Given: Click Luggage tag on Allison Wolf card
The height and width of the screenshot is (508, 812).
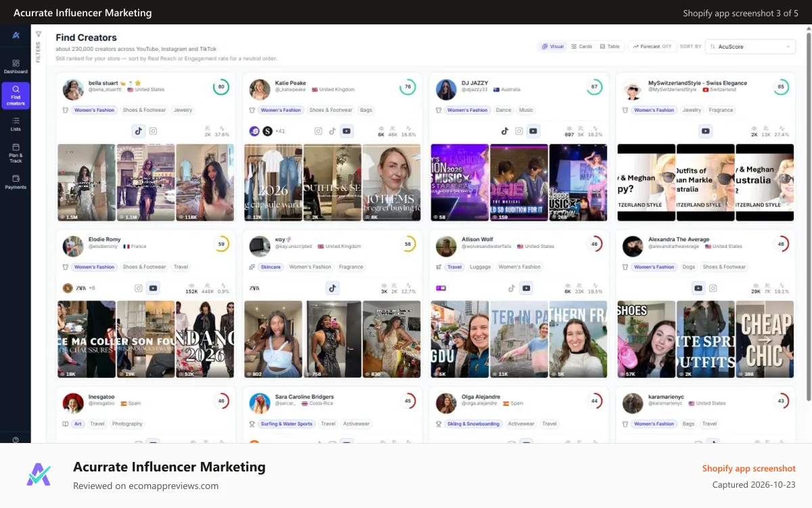Looking at the screenshot, I should point(480,267).
